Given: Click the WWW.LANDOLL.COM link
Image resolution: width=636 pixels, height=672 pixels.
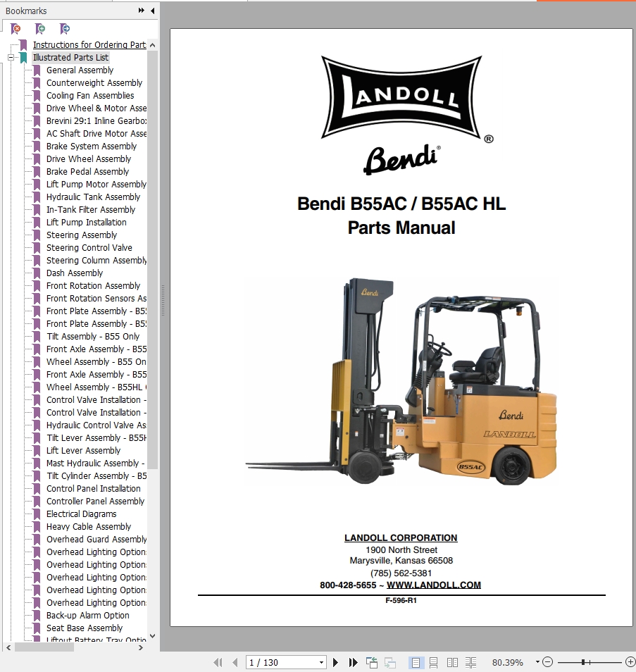Looking at the screenshot, I should 434,585.
